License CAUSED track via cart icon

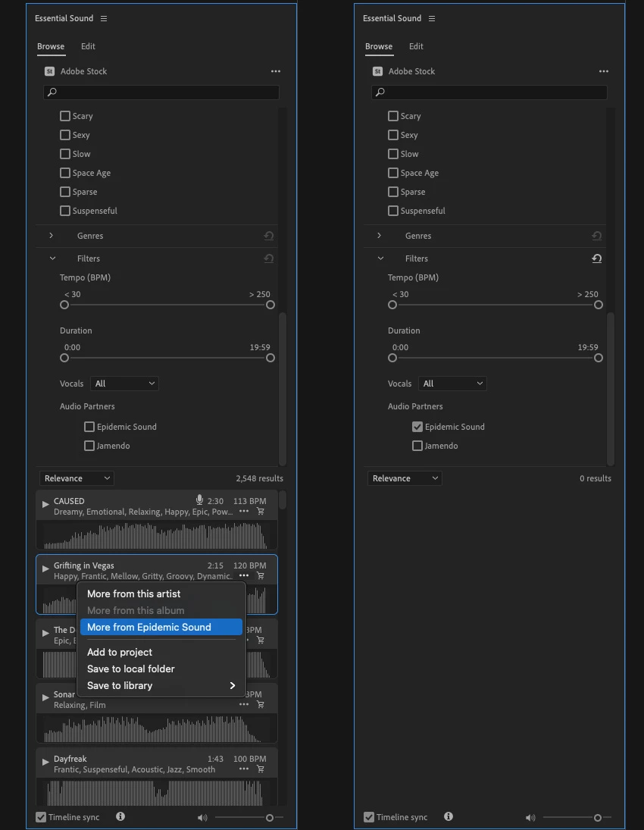(261, 512)
